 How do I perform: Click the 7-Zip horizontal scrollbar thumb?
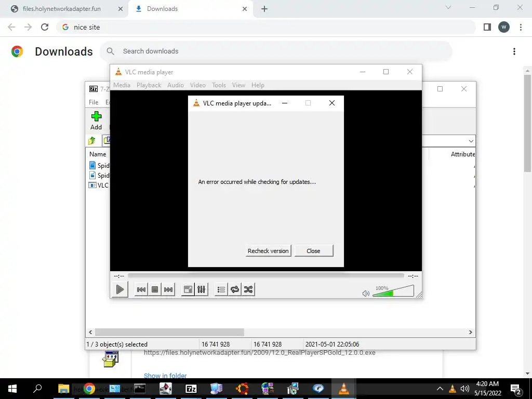[169, 332]
